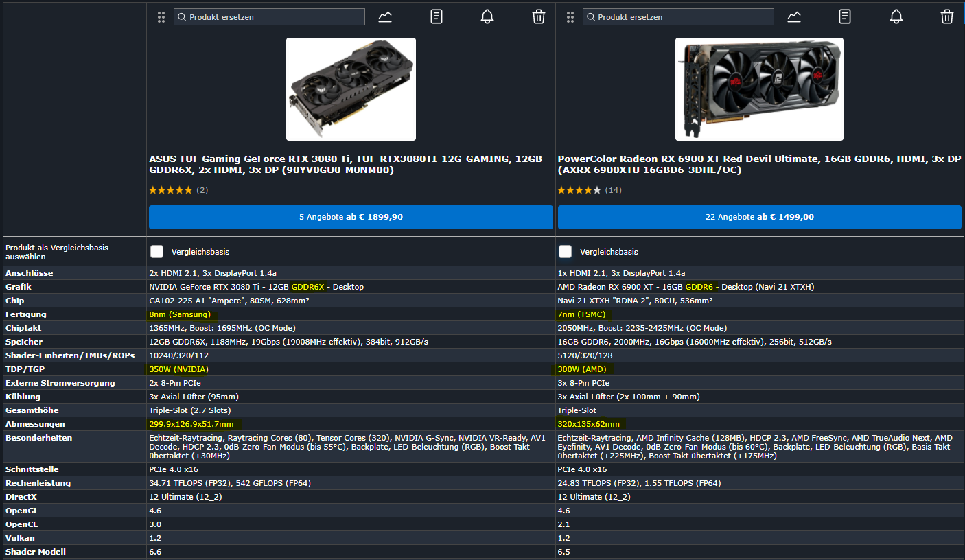Click 'Besonderheiten' row label
The width and height of the screenshot is (965, 560).
coord(38,438)
